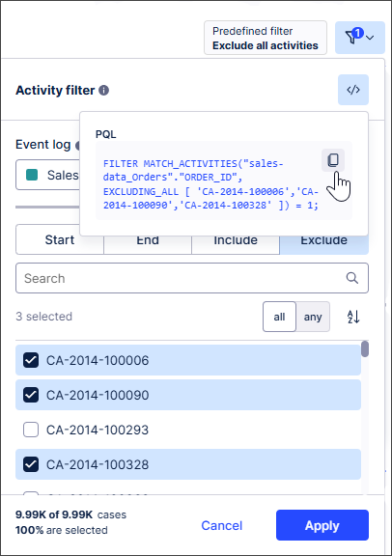Screen dimensions: 392x556
Task: Click the Apply button
Action: coord(322,525)
